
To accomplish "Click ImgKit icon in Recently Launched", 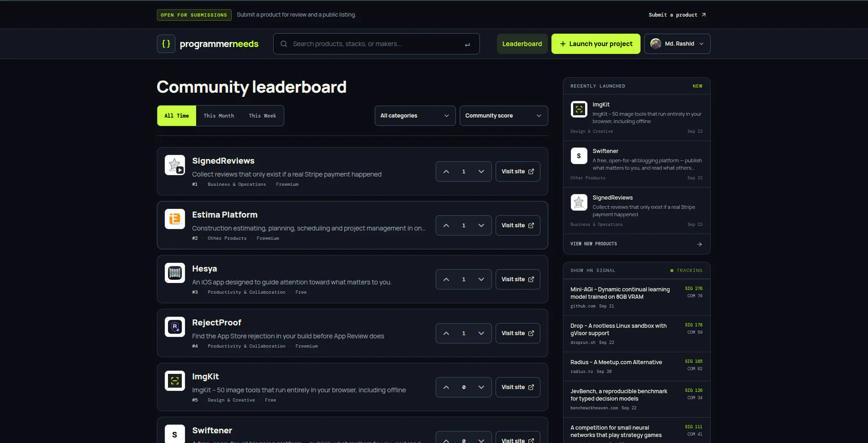I will point(579,109).
